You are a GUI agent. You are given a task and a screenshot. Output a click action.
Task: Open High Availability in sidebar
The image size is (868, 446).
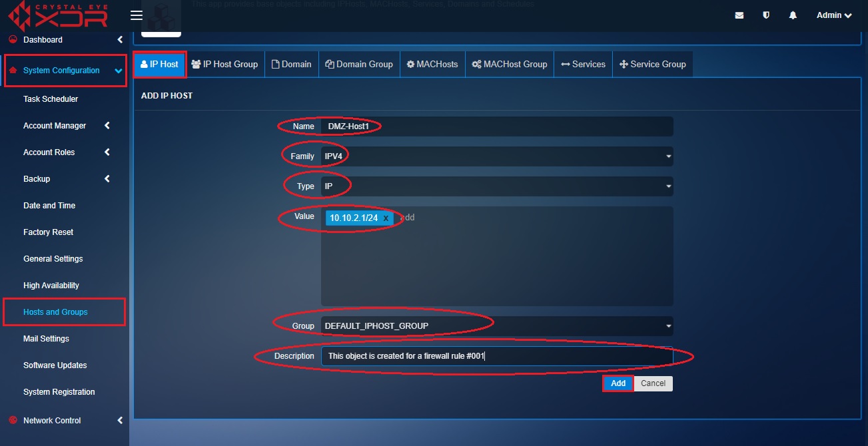point(51,286)
